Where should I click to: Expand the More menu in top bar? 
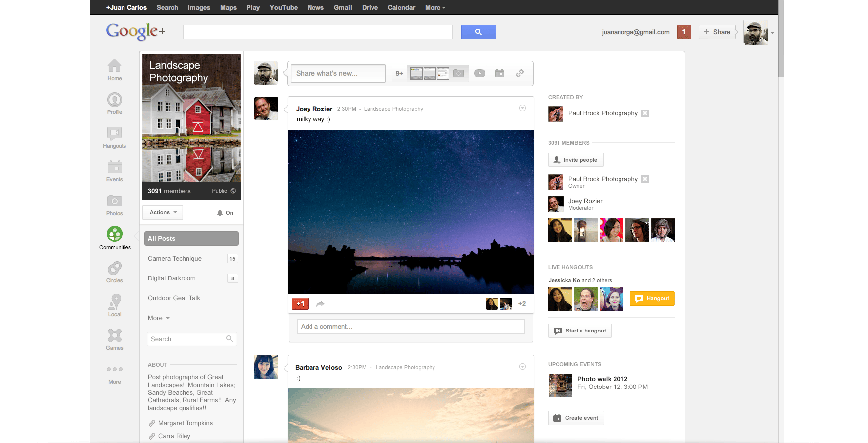(x=435, y=7)
